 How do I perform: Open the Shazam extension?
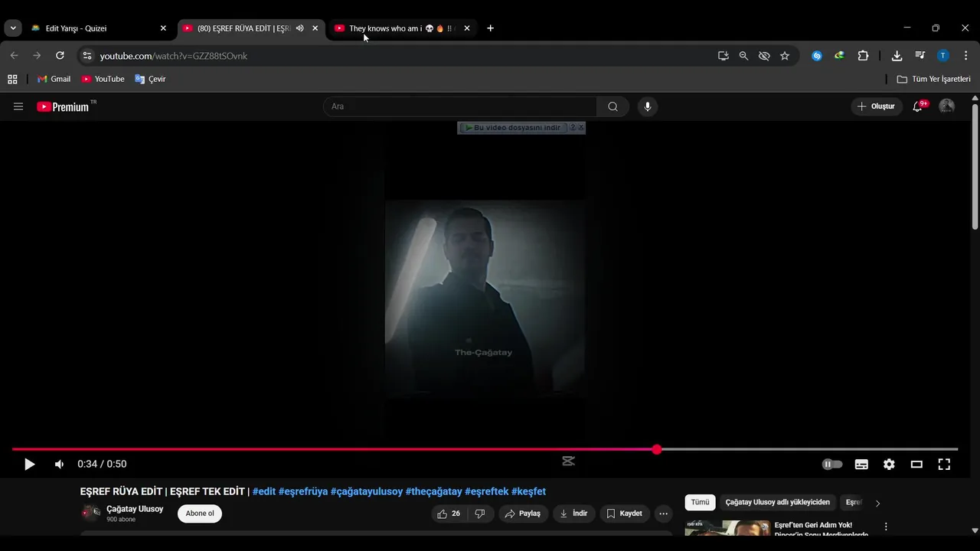click(817, 56)
